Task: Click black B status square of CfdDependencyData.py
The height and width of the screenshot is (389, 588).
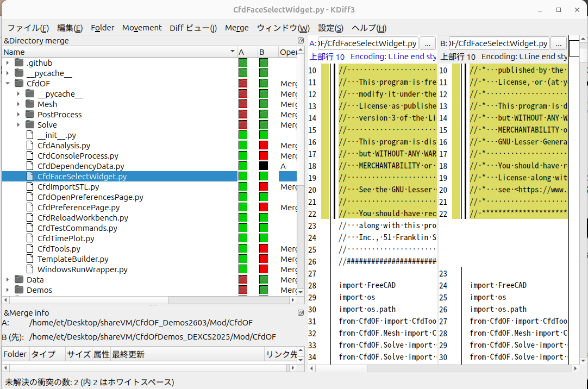Action: [264, 166]
